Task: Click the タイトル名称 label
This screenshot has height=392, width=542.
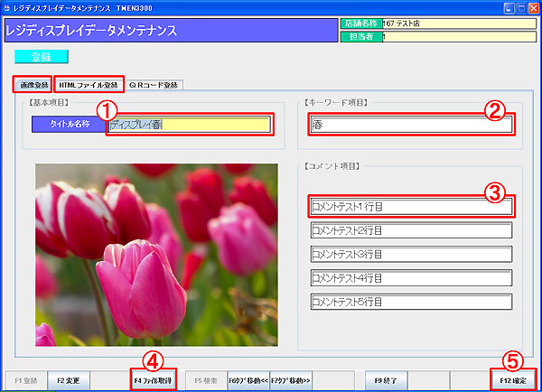Action: (x=70, y=124)
